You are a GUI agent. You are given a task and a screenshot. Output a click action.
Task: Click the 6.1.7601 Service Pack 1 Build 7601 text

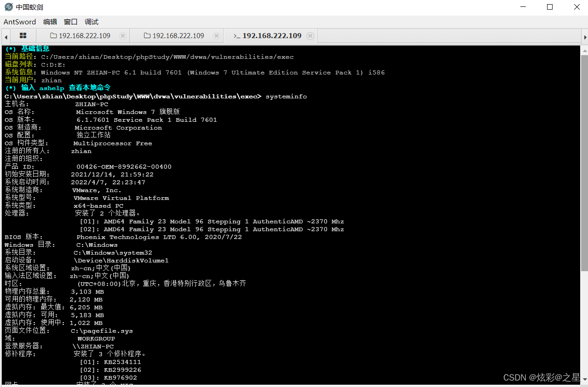(x=147, y=120)
